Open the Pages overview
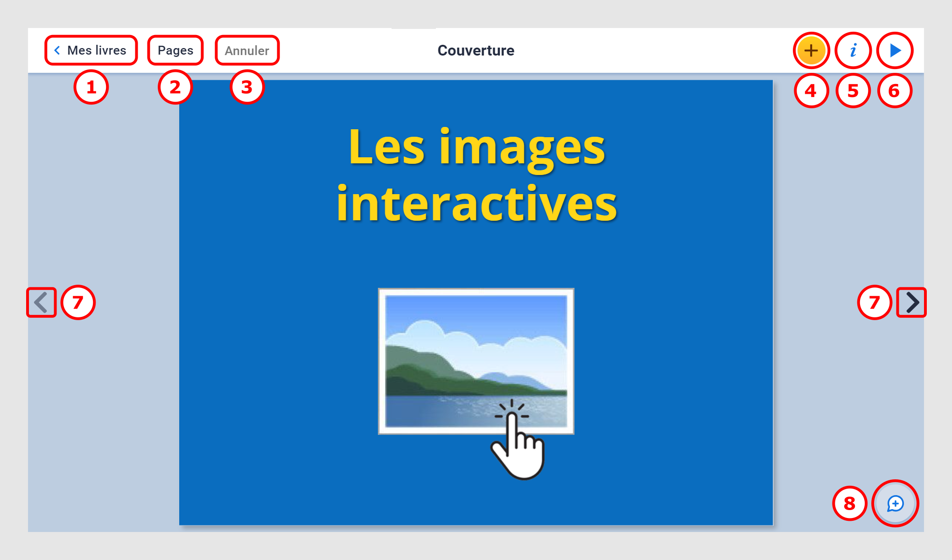952x560 pixels. pos(175,50)
